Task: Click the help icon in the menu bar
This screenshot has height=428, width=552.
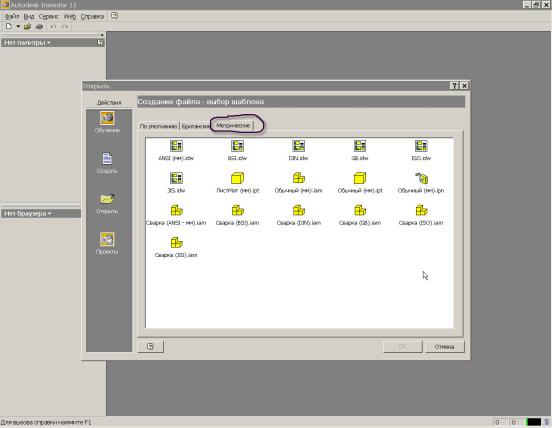Action: 114,16
